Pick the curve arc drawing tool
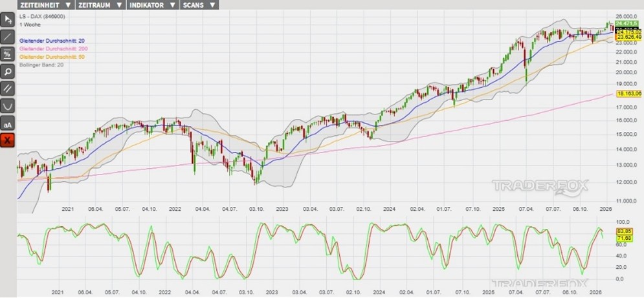This screenshot has width=644, height=298. tap(8, 106)
